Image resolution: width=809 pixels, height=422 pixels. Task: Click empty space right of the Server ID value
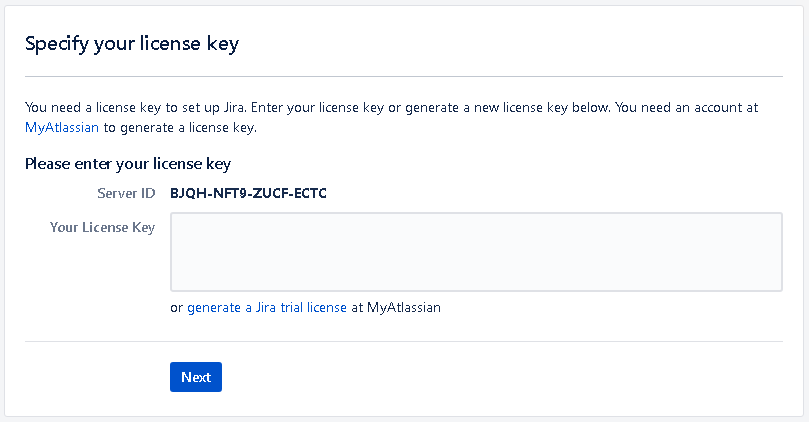[x=550, y=193]
